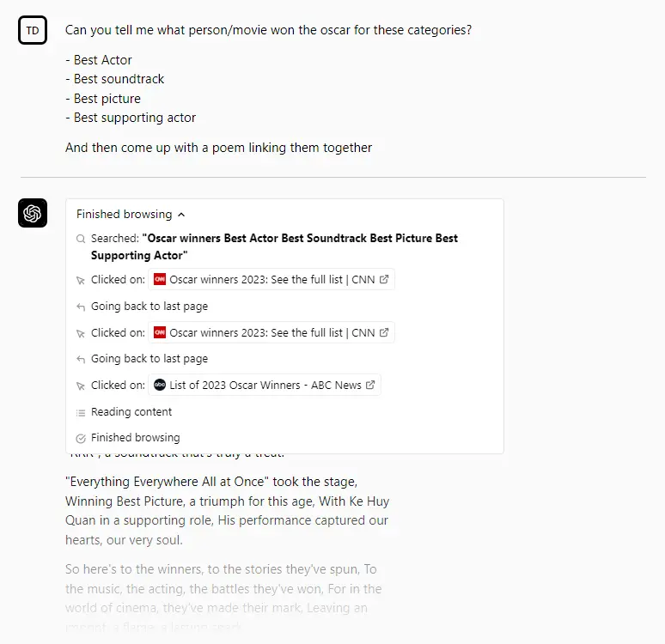
Task: Click the "Best soundtrack" line in user message
Action: pos(119,79)
